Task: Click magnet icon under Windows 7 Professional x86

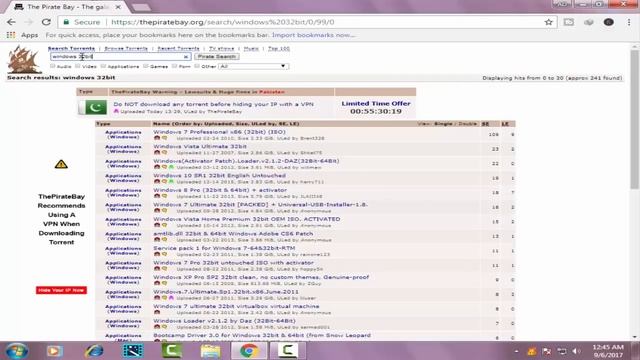Action: pos(157,138)
